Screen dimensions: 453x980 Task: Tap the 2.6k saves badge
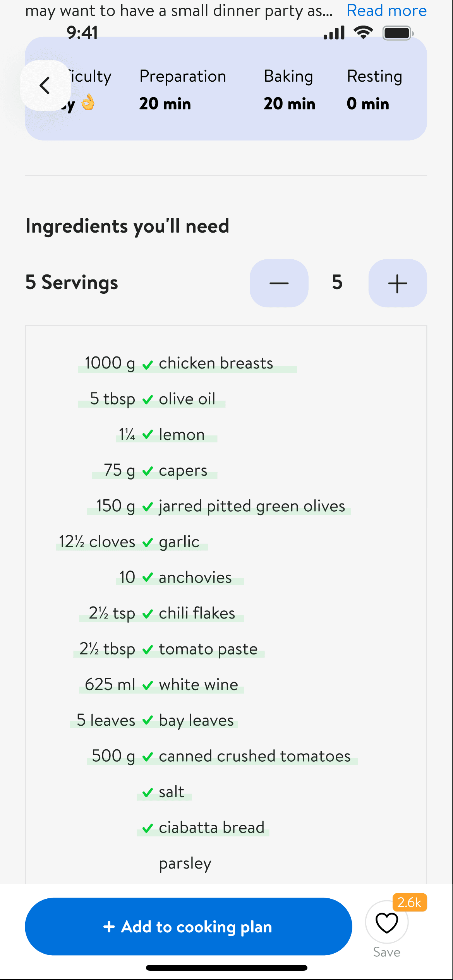[410, 903]
